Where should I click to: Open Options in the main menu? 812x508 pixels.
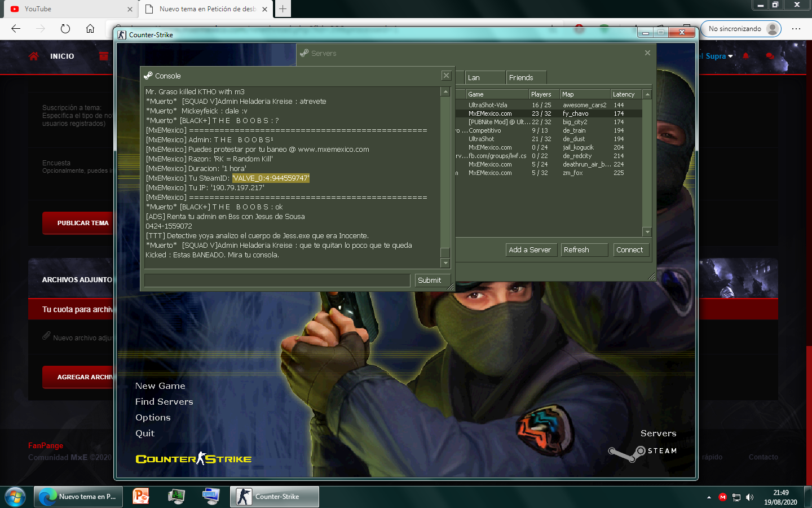[153, 418]
